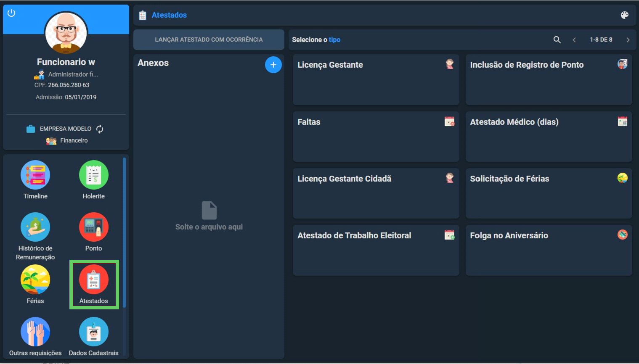Select the Solicitação de Férias card

click(x=549, y=193)
